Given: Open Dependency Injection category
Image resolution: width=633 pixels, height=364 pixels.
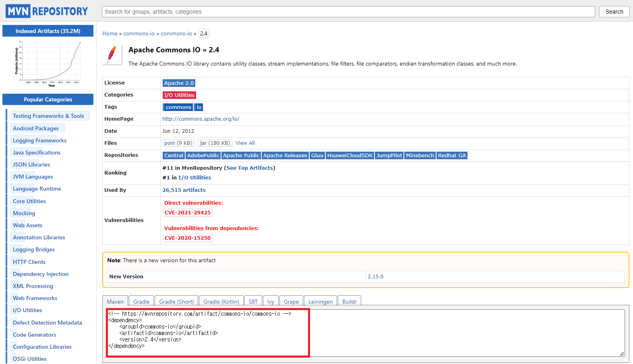Looking at the screenshot, I should click(41, 274).
